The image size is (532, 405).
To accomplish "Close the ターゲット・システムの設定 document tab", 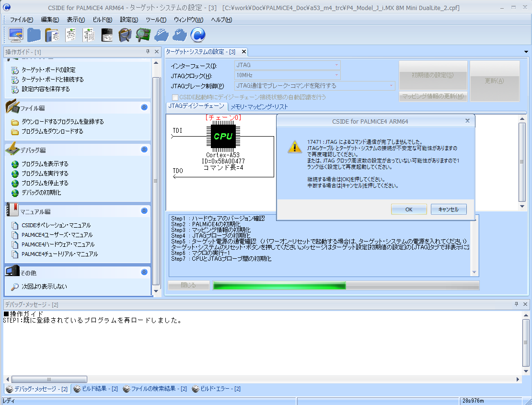I will click(243, 52).
